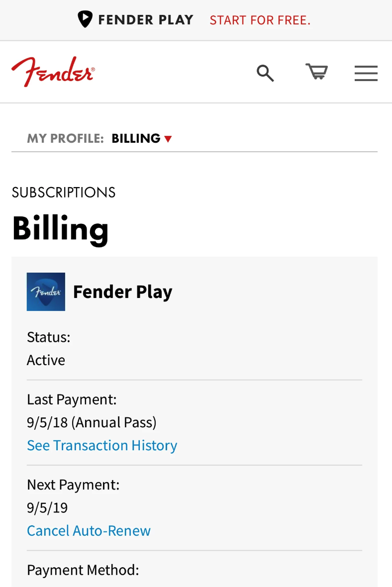Click the Payment Method label

click(83, 570)
